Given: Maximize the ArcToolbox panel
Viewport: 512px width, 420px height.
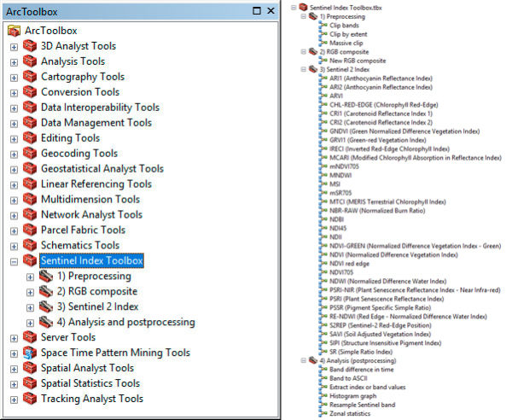Looking at the screenshot, I should (x=257, y=11).
